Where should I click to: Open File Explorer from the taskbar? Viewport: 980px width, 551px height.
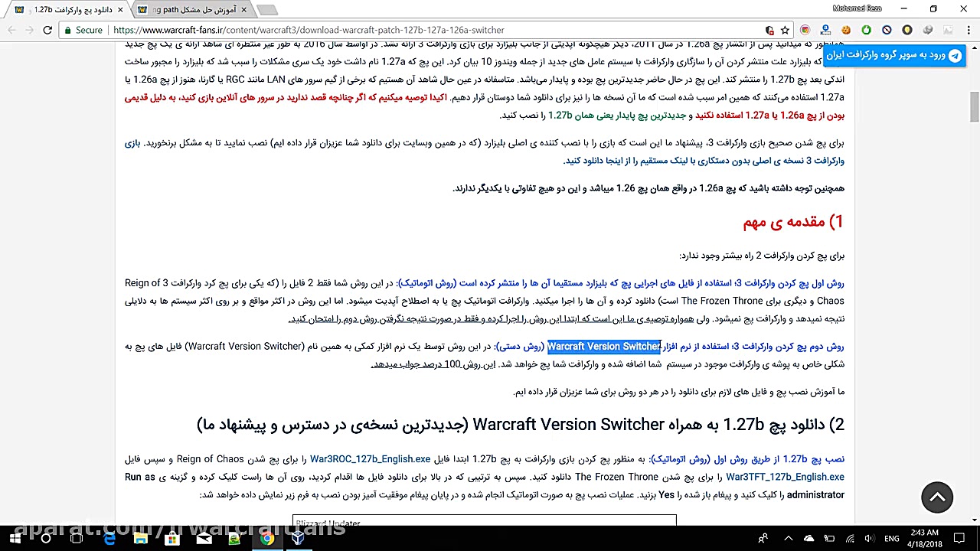141,538
